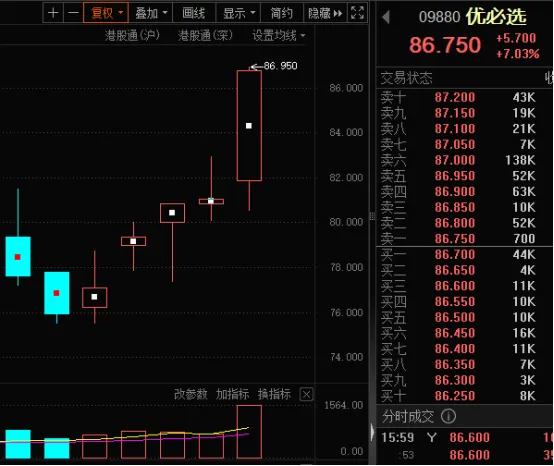Select the 卖九 price 87.150

[455, 113]
